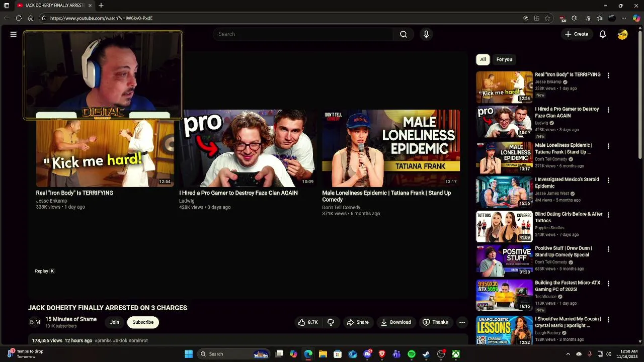The width and height of the screenshot is (644, 362).
Task: Click the #brainrot hashtag
Action: coord(138,340)
